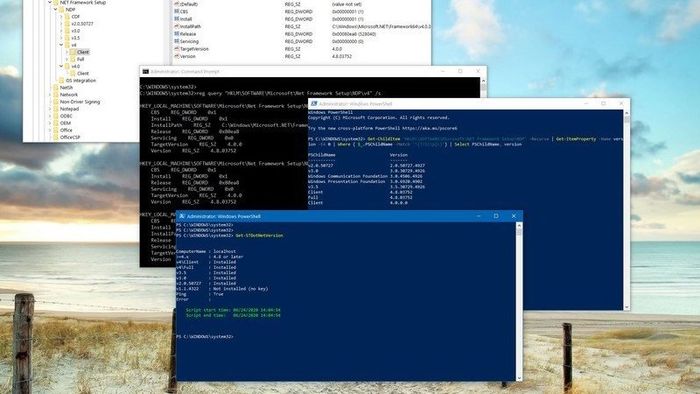
Task: Select the Non-Driver Signing key
Action: pos(80,102)
